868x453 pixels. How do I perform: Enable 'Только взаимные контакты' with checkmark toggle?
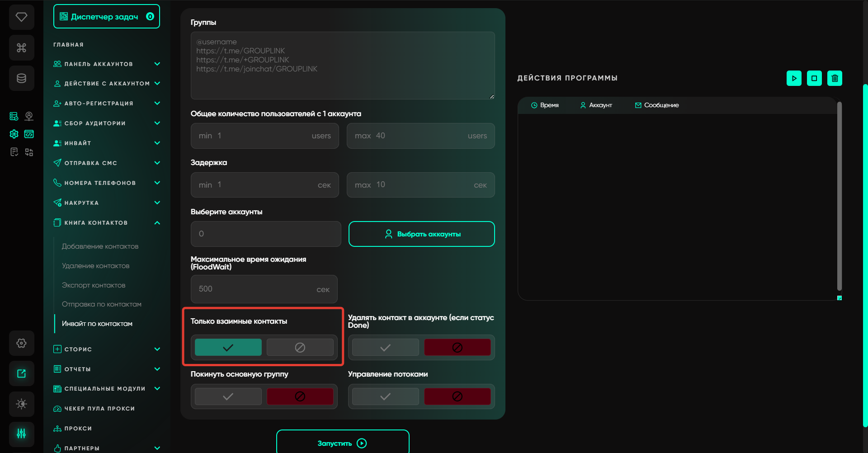pos(228,347)
